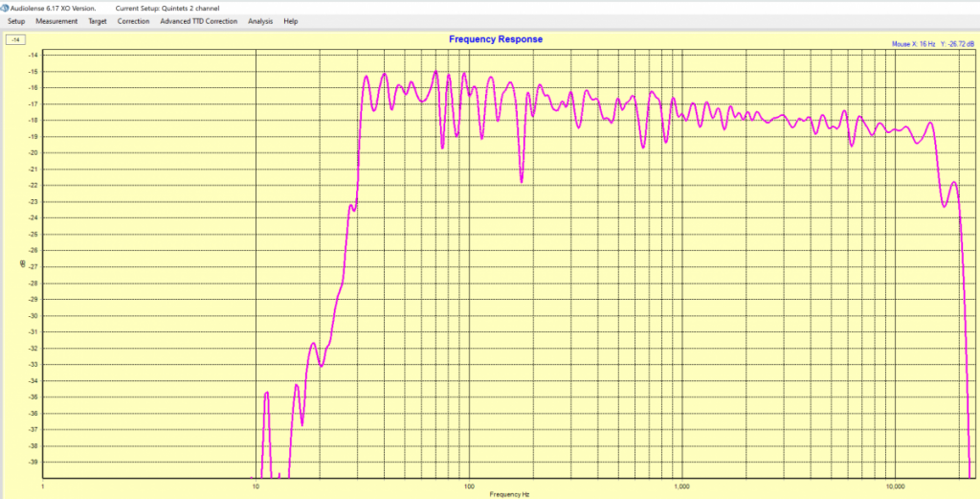Open the Setup menu
980x499 pixels.
(16, 21)
